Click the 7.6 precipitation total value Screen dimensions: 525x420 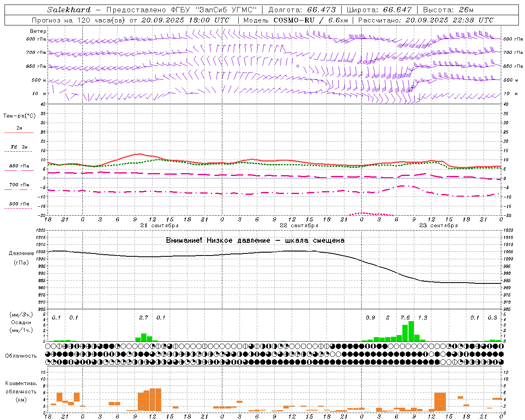click(405, 317)
